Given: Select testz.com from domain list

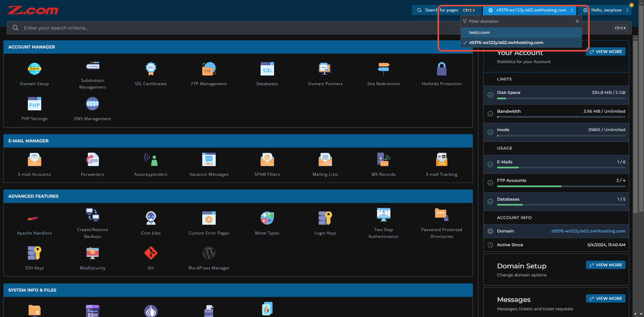Looking at the screenshot, I should [521, 32].
